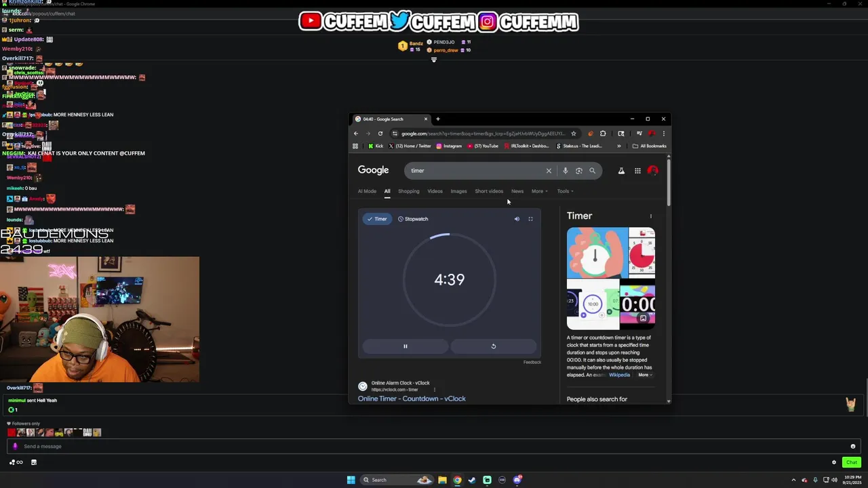Expand the Tools dropdown

pyautogui.click(x=565, y=191)
